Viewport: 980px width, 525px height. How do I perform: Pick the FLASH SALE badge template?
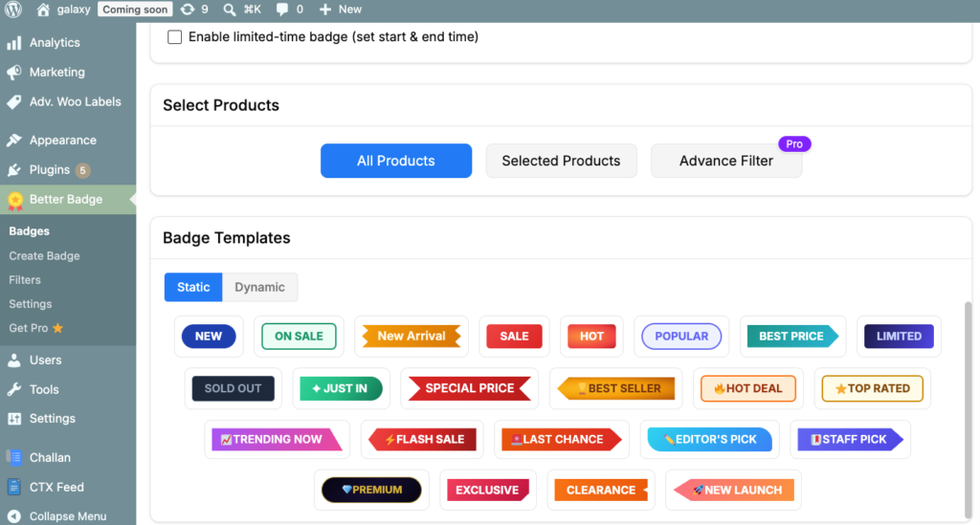422,440
